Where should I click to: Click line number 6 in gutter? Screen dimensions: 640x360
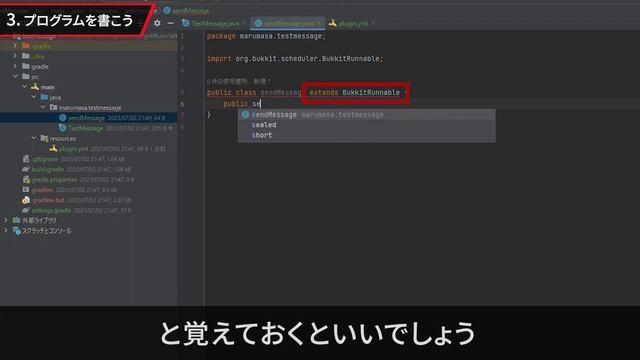pyautogui.click(x=182, y=104)
